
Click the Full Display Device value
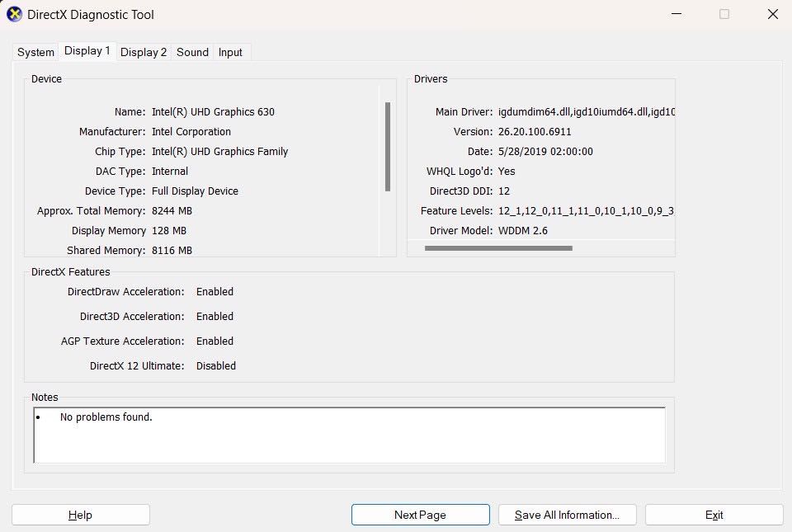[195, 191]
